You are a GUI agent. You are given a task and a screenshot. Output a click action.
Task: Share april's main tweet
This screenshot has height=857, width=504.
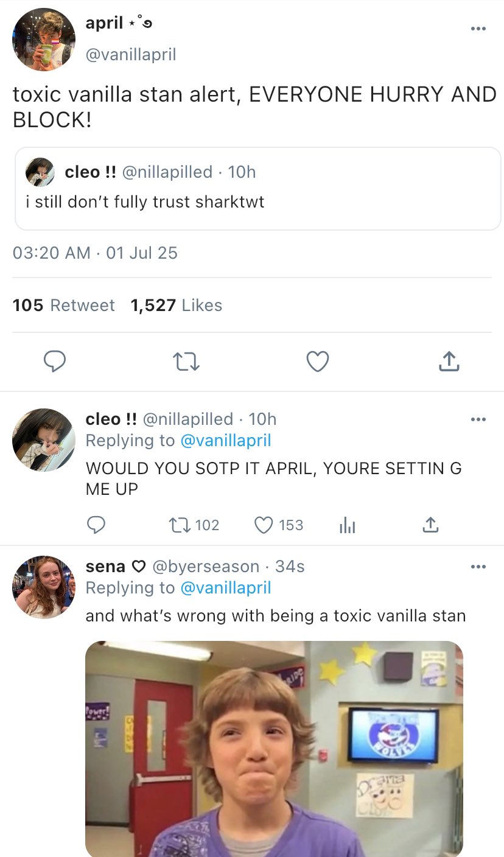click(449, 362)
